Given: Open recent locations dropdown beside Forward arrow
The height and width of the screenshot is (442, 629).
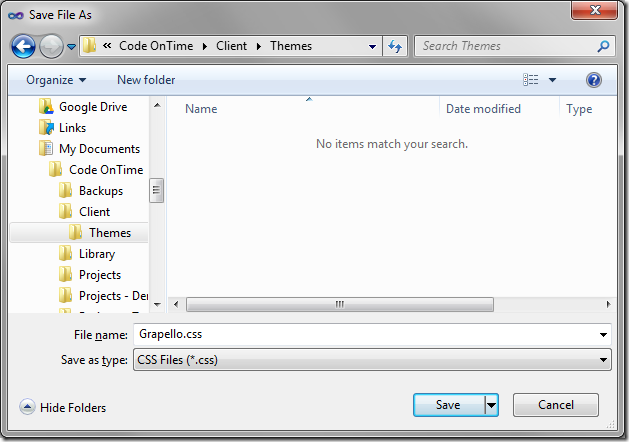Looking at the screenshot, I should coord(71,47).
